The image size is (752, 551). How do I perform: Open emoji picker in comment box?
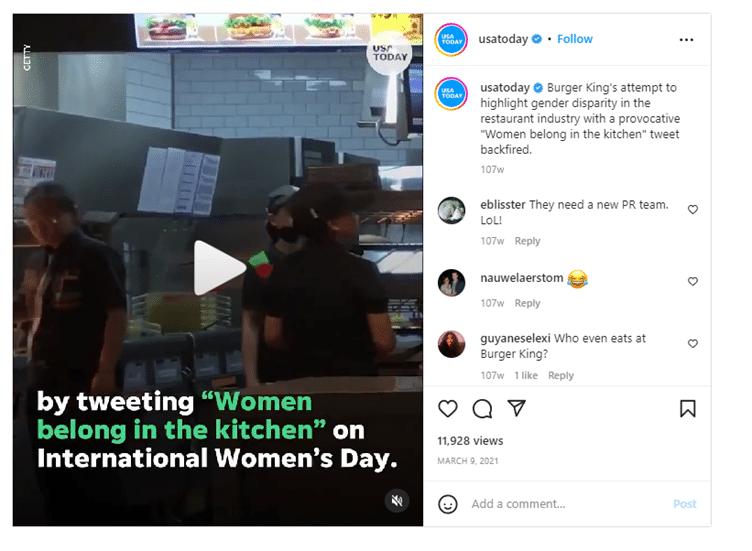[x=447, y=504]
